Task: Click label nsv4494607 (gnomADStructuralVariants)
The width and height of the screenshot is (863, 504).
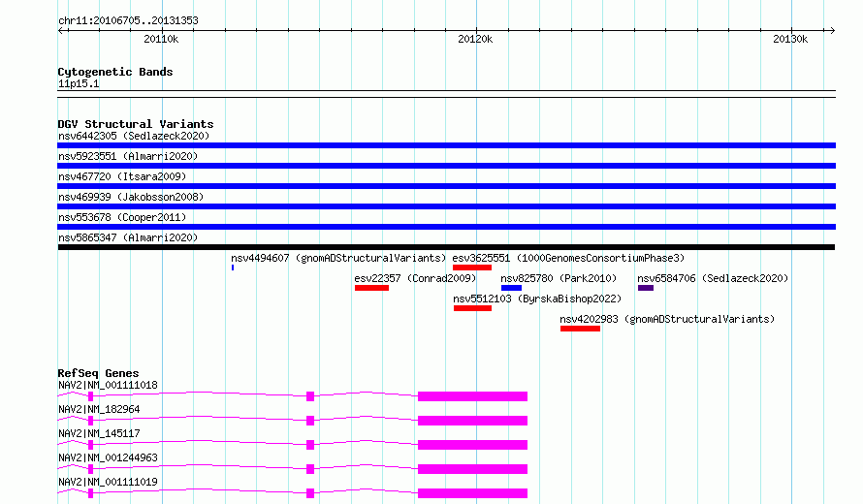Action: pos(338,258)
